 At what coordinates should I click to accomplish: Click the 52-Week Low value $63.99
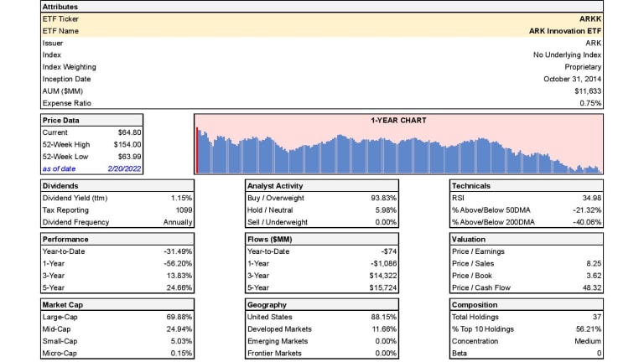click(129, 157)
